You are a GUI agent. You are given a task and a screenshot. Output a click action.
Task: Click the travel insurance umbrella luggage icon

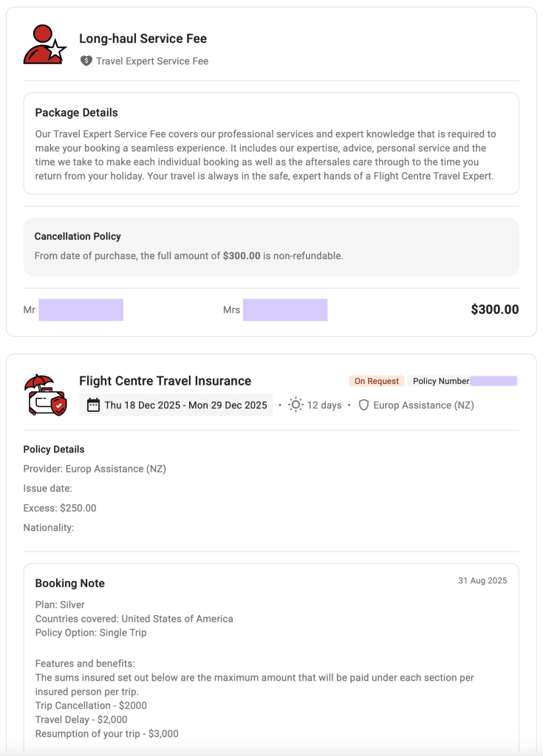45,395
